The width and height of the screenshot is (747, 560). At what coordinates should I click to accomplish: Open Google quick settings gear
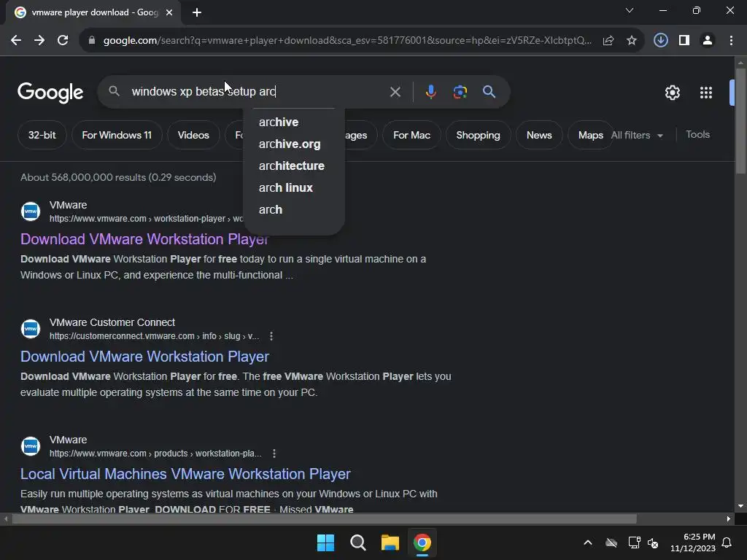tap(672, 93)
